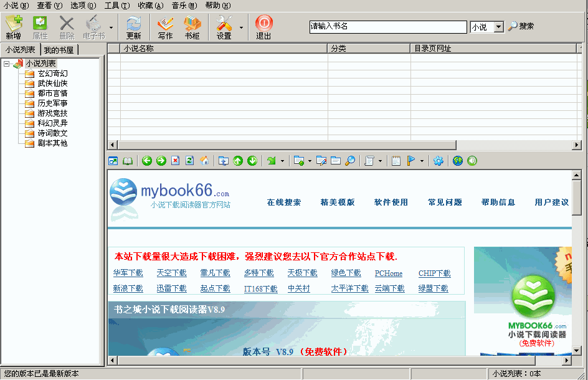Click the green back arrow button

(147, 161)
